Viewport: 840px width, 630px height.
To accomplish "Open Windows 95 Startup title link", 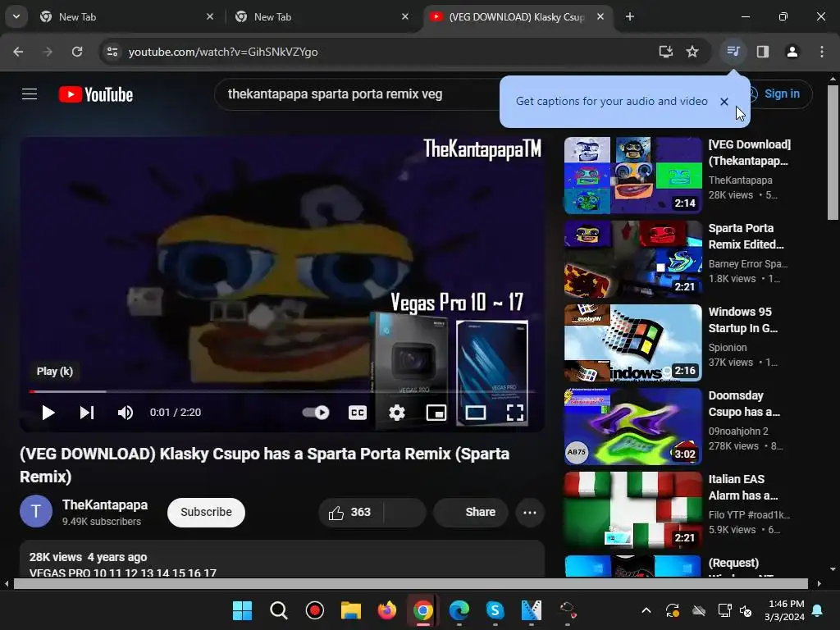I will click(x=743, y=320).
